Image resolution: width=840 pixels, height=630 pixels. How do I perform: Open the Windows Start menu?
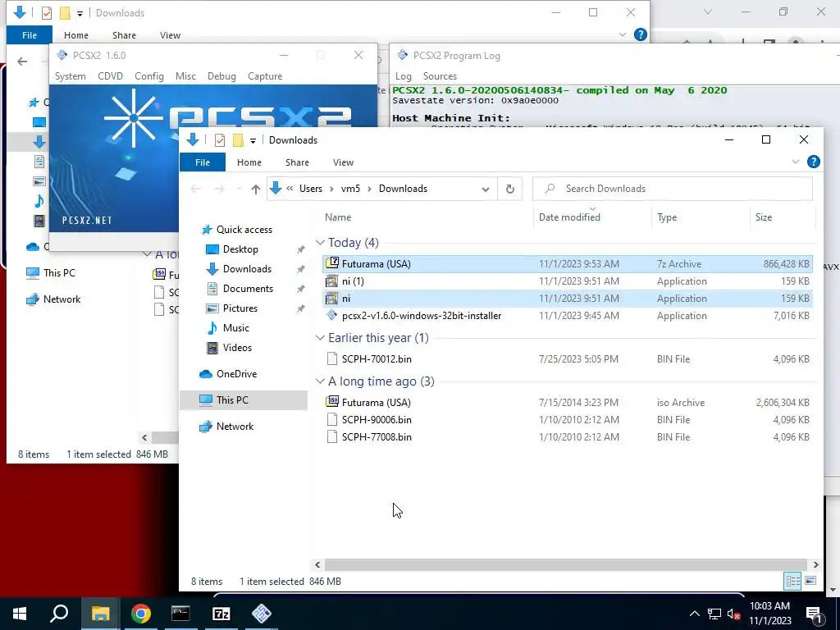pos(20,614)
